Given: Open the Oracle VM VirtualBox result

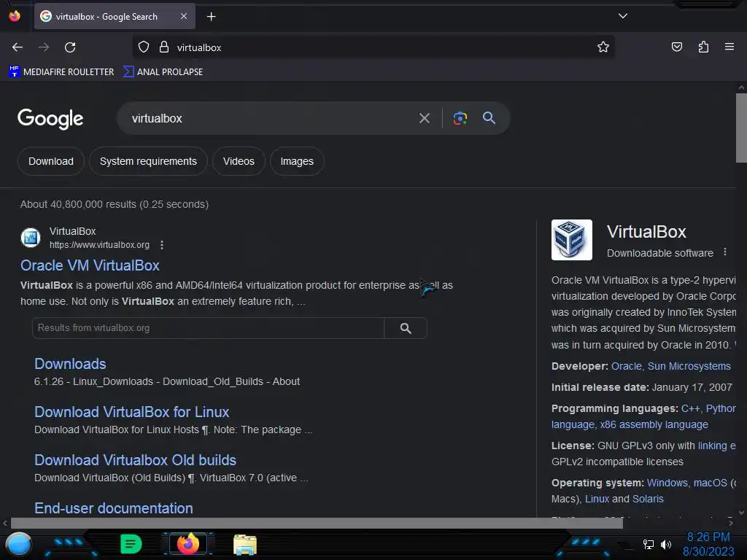Looking at the screenshot, I should click(x=90, y=265).
